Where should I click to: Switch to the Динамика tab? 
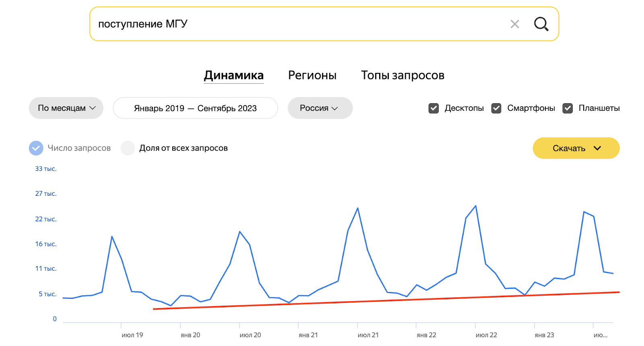234,75
